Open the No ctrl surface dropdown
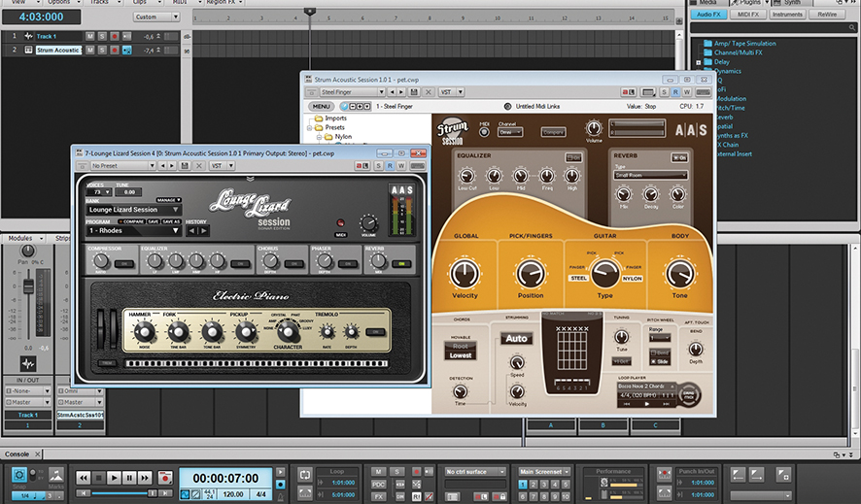 [x=475, y=472]
